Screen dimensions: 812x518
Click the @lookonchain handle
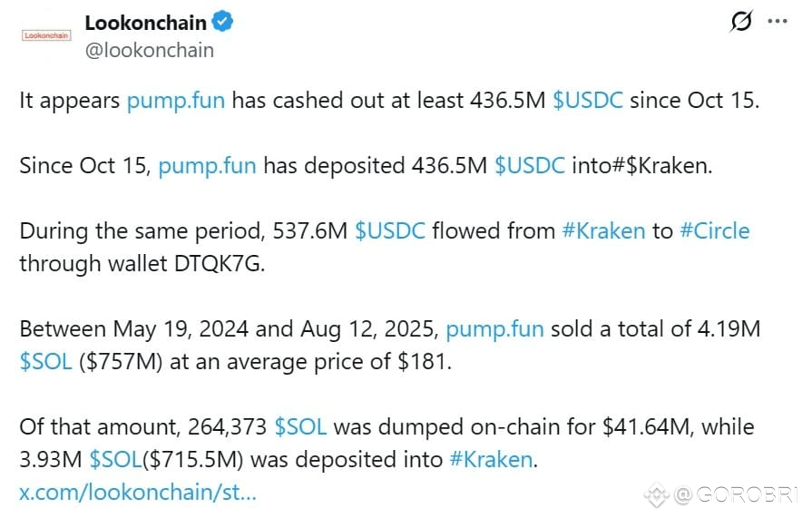(x=149, y=50)
